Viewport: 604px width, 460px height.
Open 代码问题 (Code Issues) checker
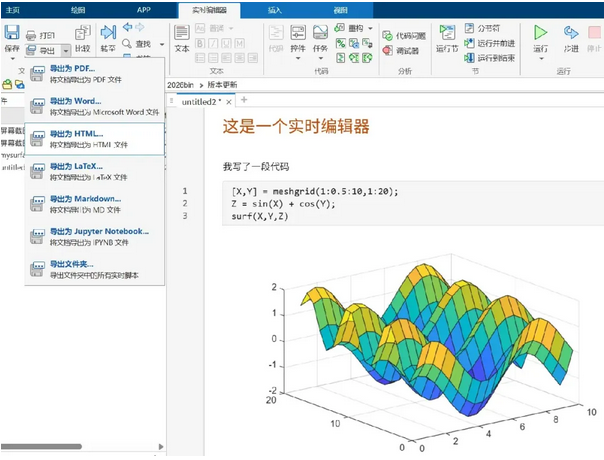pos(403,35)
